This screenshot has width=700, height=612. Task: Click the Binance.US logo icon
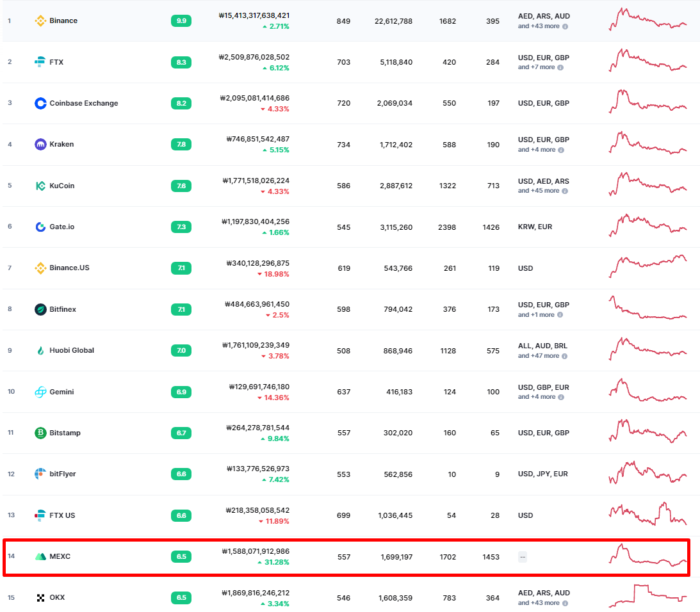coord(40,268)
